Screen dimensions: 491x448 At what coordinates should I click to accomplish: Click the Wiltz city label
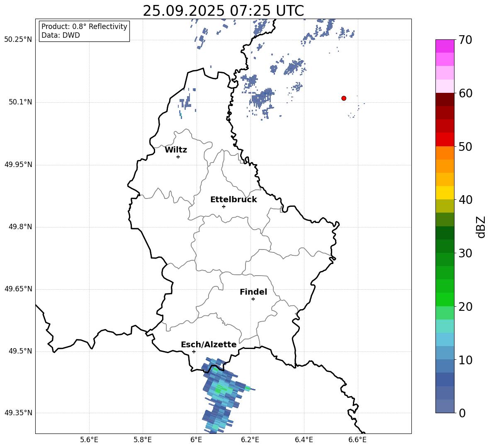pyautogui.click(x=176, y=150)
